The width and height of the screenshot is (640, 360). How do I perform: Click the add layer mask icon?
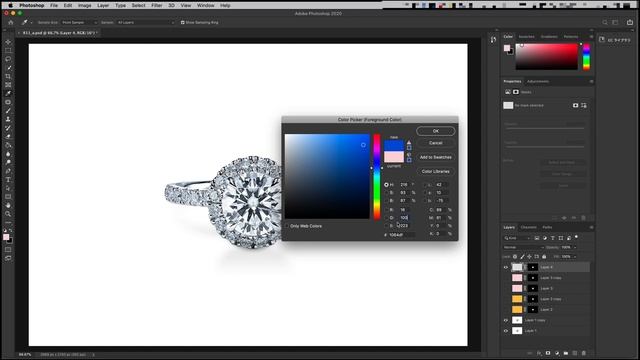coord(548,353)
